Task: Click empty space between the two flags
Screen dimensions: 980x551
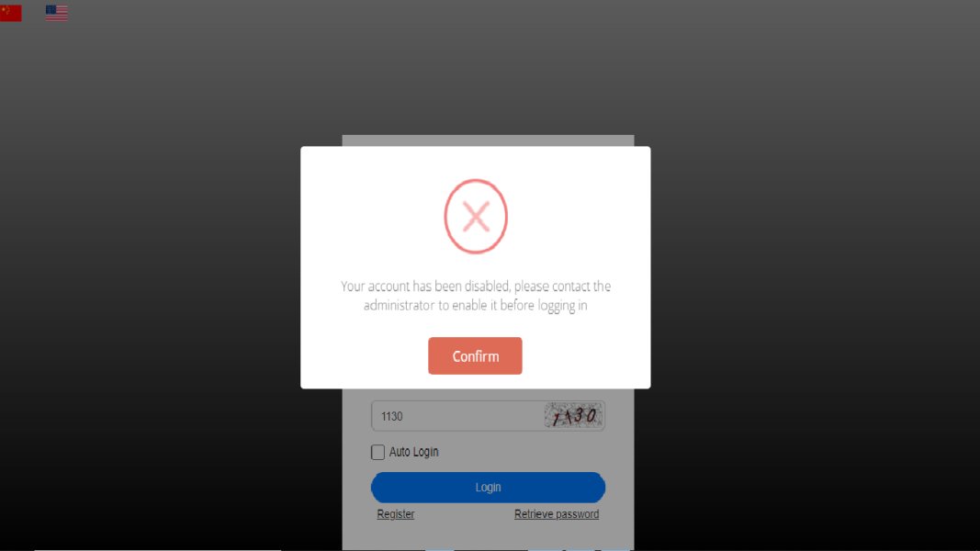Action: pyautogui.click(x=34, y=13)
